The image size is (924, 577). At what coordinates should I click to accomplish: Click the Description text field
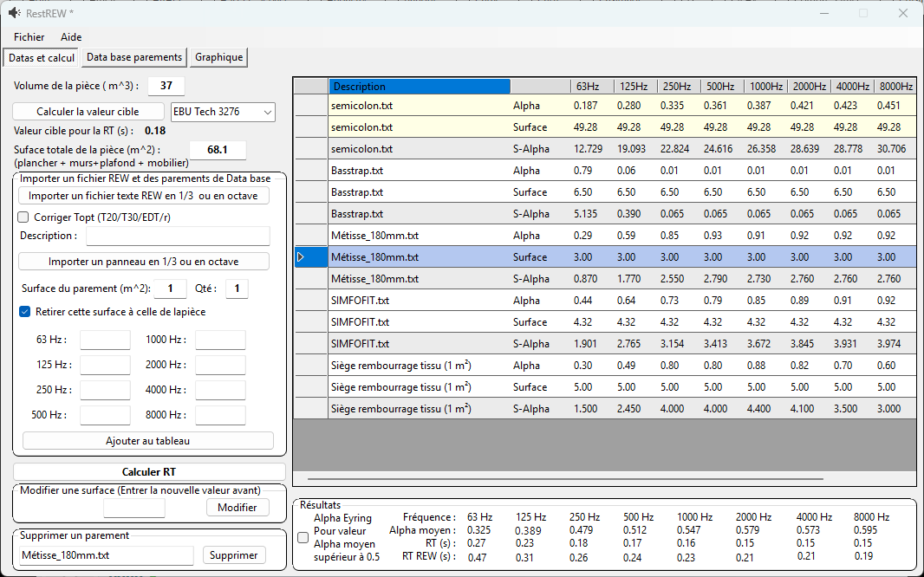[178, 237]
